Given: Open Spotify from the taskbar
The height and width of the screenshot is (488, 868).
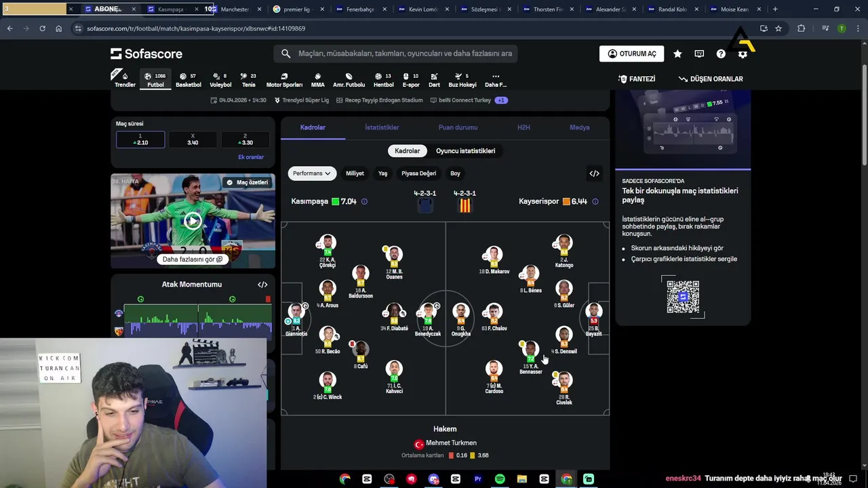Looking at the screenshot, I should pyautogui.click(x=500, y=479).
